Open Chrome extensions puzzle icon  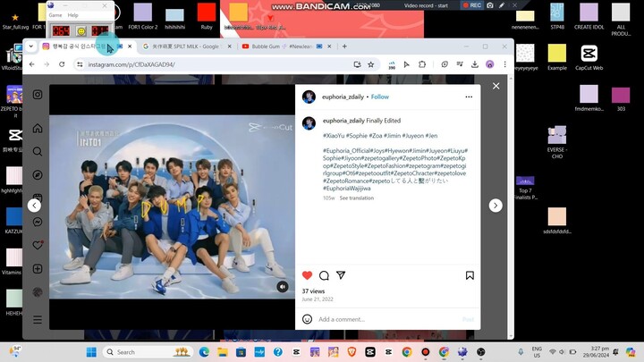tap(422, 64)
